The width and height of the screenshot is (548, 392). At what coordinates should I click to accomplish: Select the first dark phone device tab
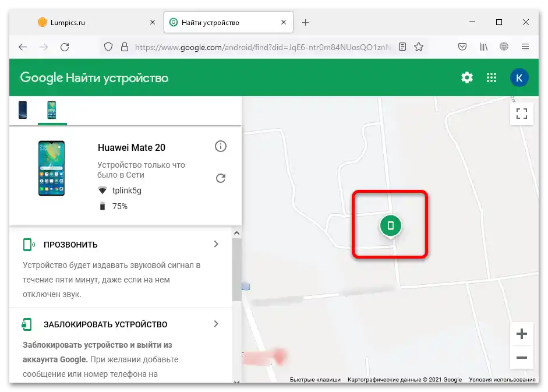click(23, 110)
